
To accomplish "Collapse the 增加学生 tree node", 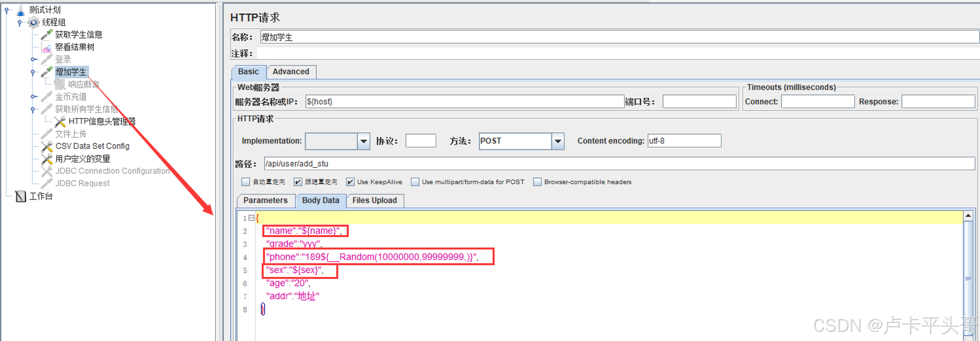I will click(x=33, y=72).
